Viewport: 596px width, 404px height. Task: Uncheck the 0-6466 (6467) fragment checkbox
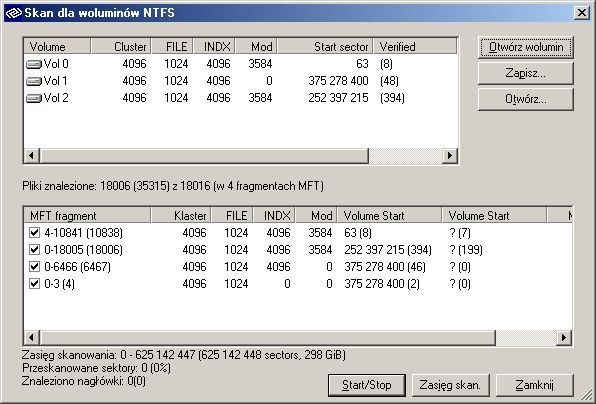(x=35, y=266)
